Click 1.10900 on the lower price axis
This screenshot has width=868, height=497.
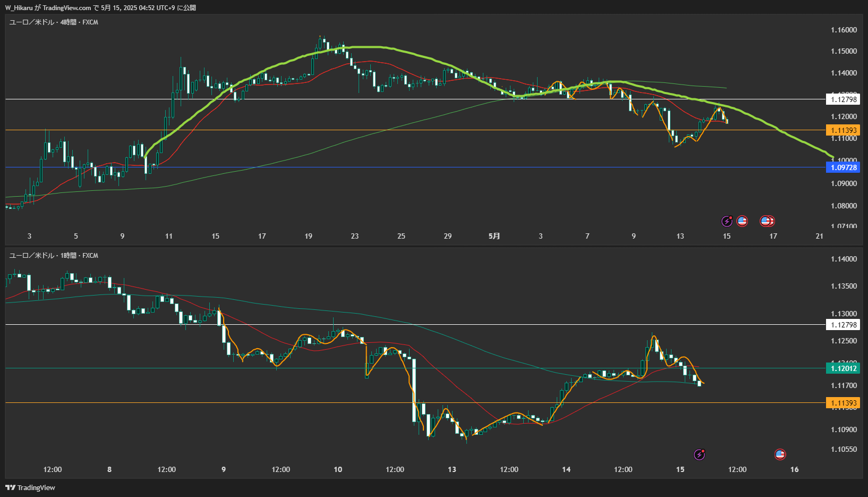[844, 429]
